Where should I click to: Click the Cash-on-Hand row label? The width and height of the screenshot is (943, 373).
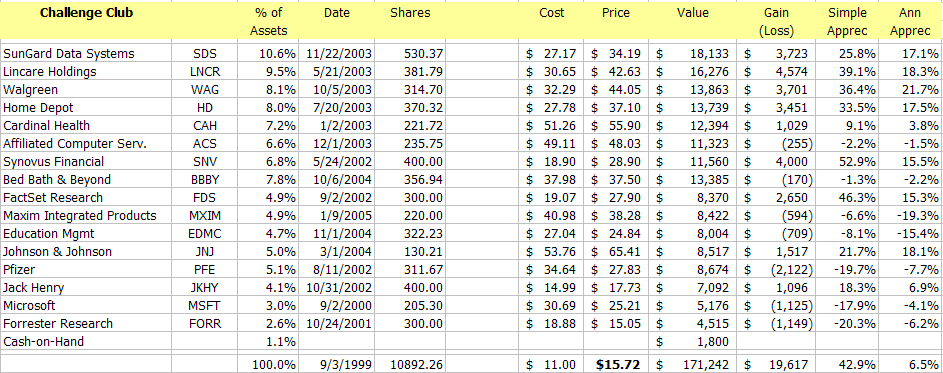click(x=86, y=342)
